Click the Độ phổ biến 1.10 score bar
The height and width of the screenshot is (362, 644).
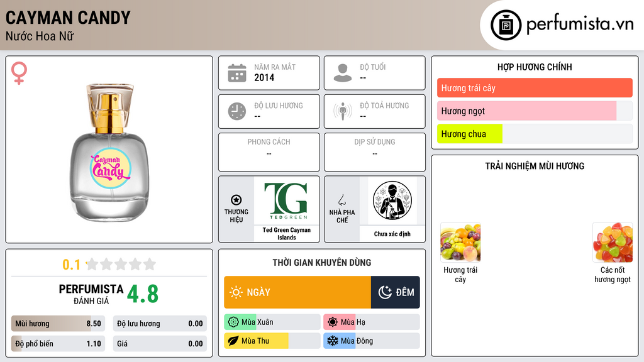(58, 344)
